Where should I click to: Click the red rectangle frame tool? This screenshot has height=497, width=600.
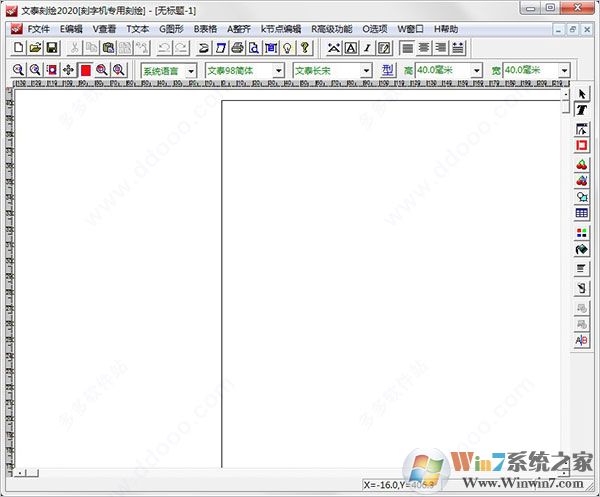[x=581, y=145]
